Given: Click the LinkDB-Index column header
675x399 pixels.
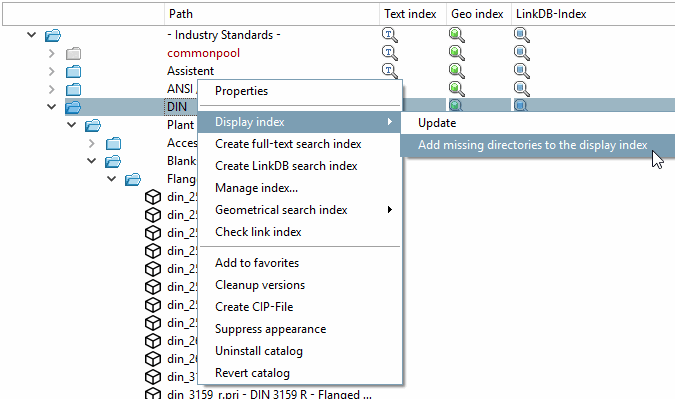Looking at the screenshot, I should coord(593,14).
